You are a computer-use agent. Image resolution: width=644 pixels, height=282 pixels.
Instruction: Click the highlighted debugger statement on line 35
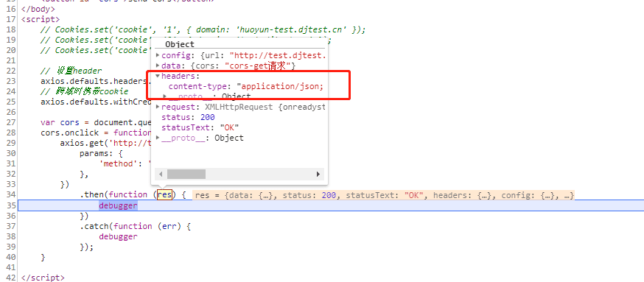(x=119, y=205)
